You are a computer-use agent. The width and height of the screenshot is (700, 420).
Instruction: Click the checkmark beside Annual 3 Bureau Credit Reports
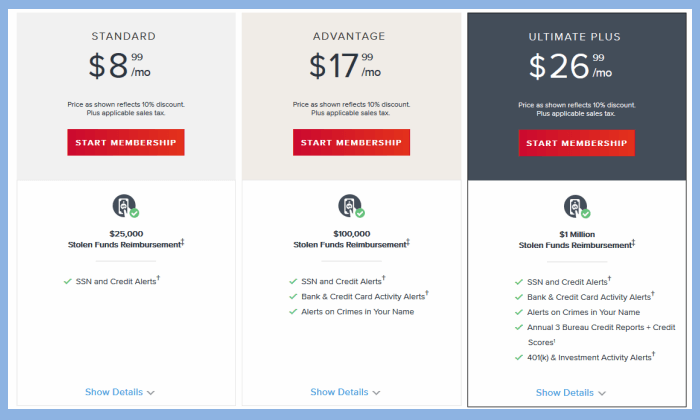coord(519,328)
